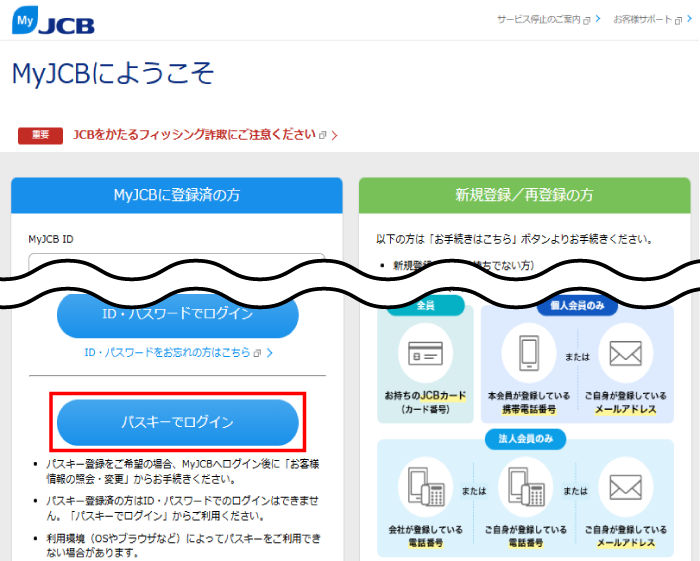Select the 新規登録／再登録の方 panel header

pos(524,195)
